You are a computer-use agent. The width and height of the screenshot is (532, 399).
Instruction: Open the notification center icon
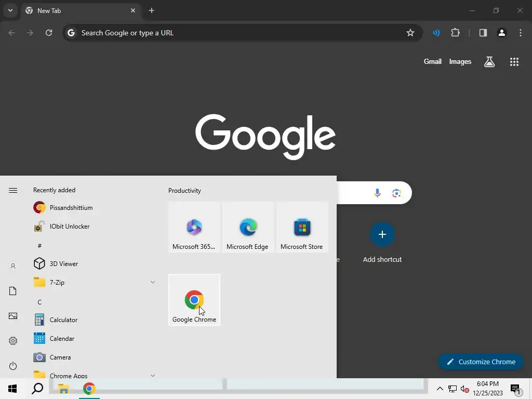tap(516, 389)
